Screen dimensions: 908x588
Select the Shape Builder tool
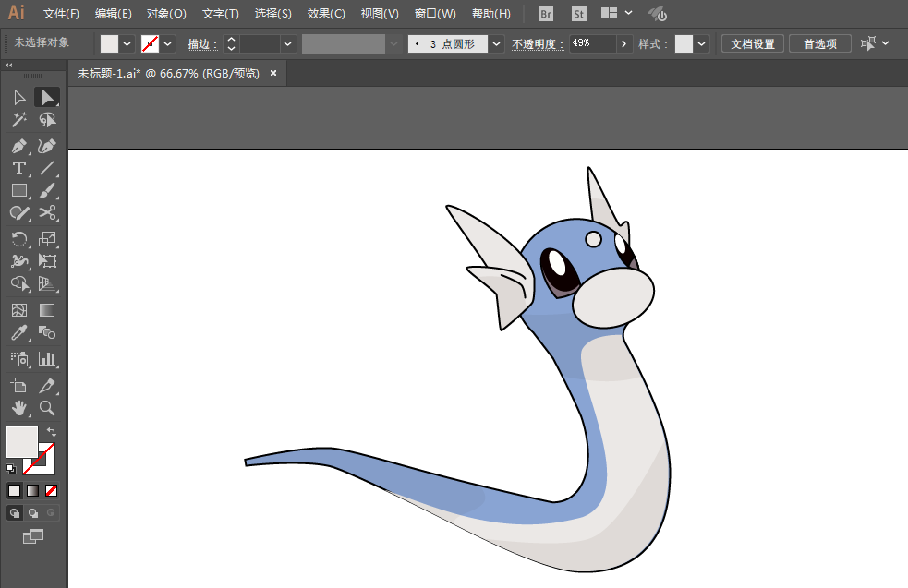point(19,283)
